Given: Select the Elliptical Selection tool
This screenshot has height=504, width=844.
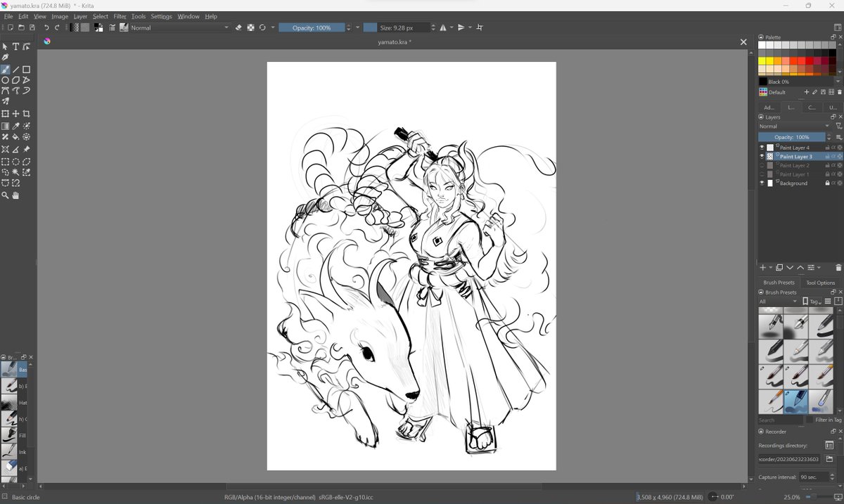Looking at the screenshot, I should tap(15, 161).
